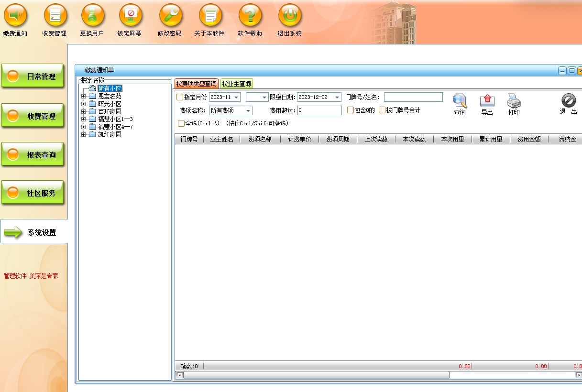Click the 查询 magnifier icon

[460, 101]
